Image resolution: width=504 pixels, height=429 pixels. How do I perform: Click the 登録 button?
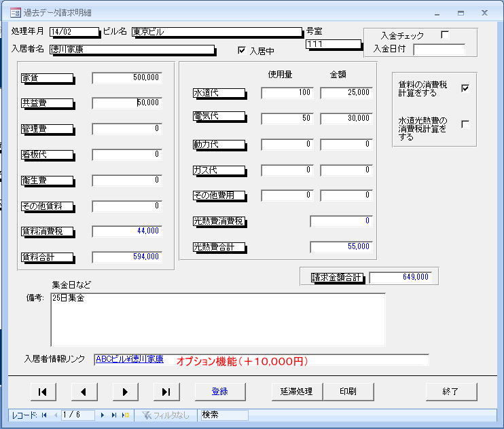click(220, 392)
